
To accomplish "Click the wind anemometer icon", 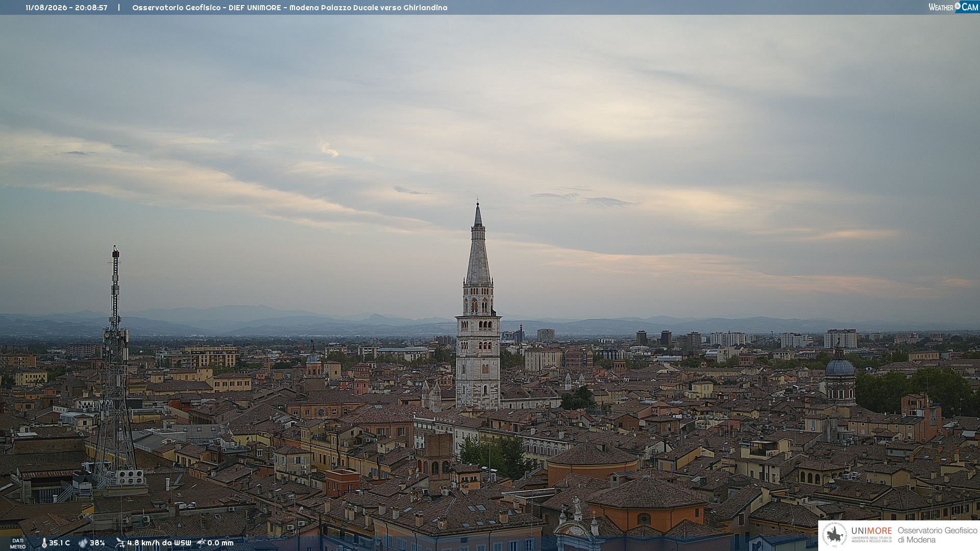I will [x=120, y=543].
